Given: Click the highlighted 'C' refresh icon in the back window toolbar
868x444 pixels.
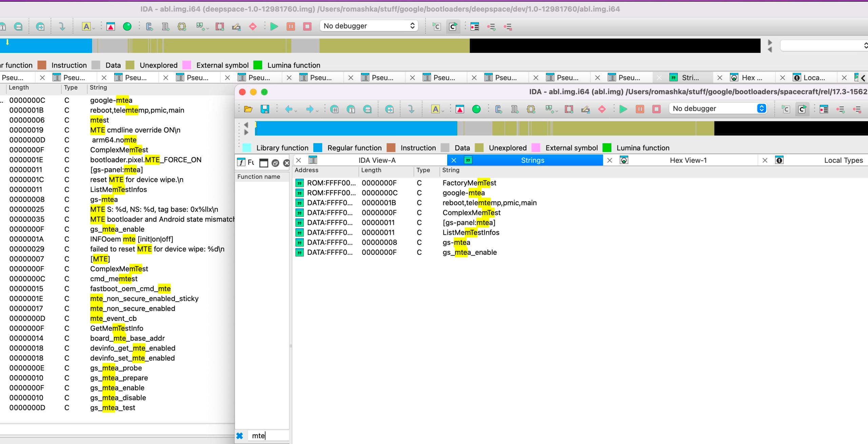Looking at the screenshot, I should pos(453,26).
